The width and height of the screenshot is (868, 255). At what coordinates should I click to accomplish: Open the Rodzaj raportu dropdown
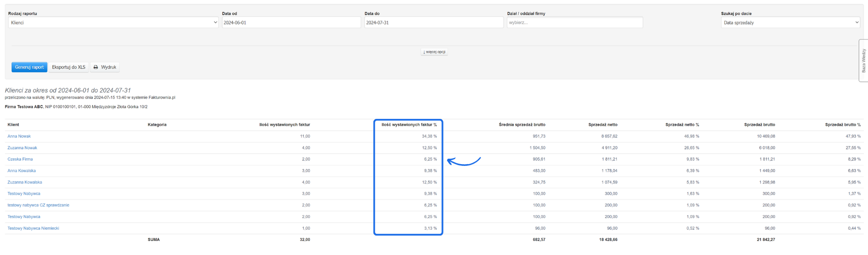tap(113, 23)
